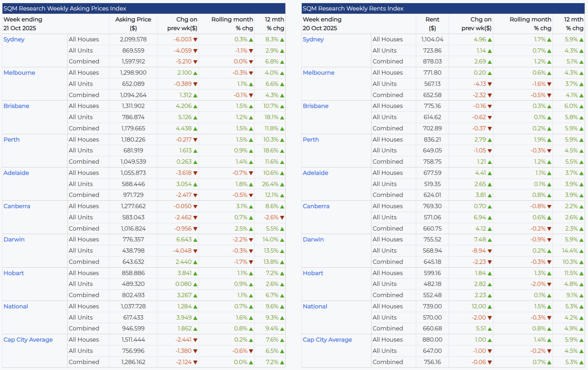Open the Hobart link in Asking Prices table

14,273
